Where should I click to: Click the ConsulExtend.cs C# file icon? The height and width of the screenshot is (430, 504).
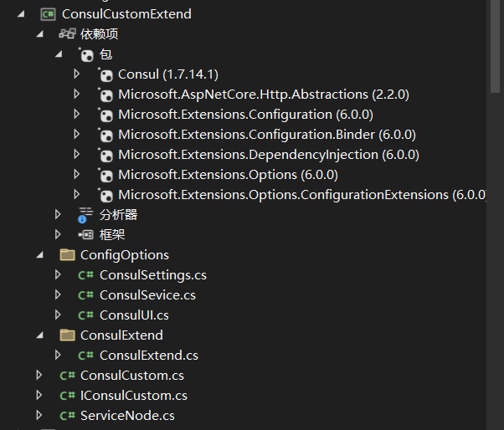click(x=86, y=356)
